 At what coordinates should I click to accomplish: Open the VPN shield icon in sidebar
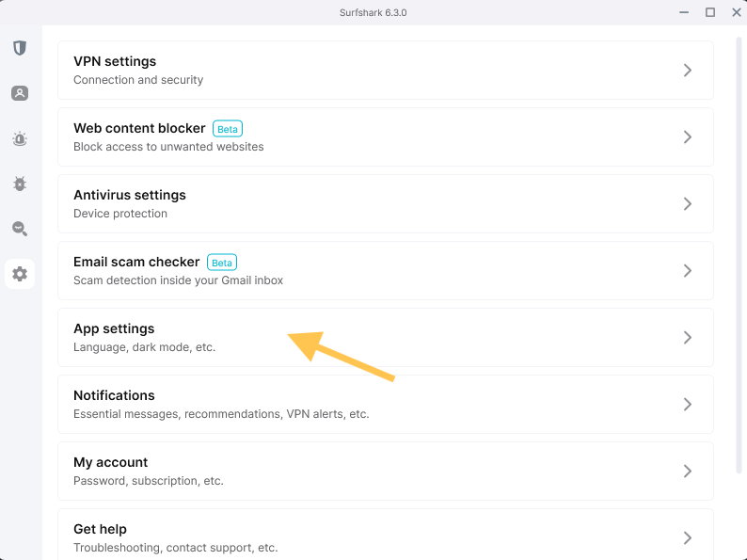tap(20, 48)
